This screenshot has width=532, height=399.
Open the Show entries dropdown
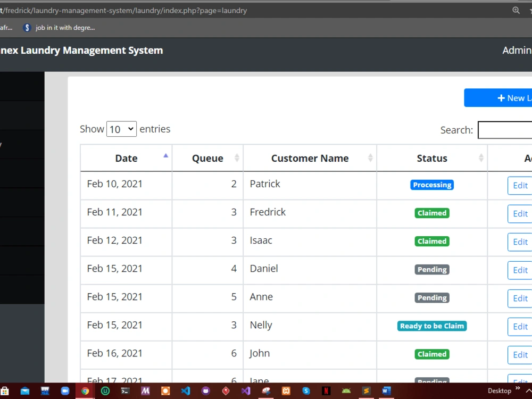pos(121,129)
